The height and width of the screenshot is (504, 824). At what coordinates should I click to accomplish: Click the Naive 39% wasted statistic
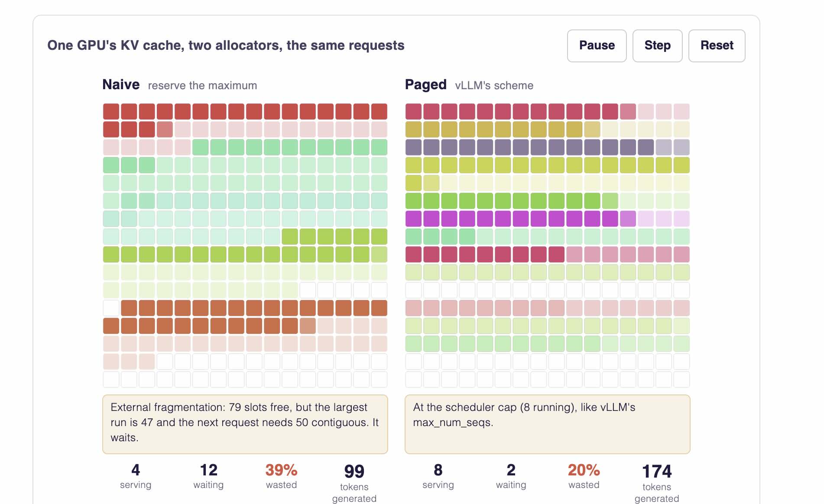[281, 476]
